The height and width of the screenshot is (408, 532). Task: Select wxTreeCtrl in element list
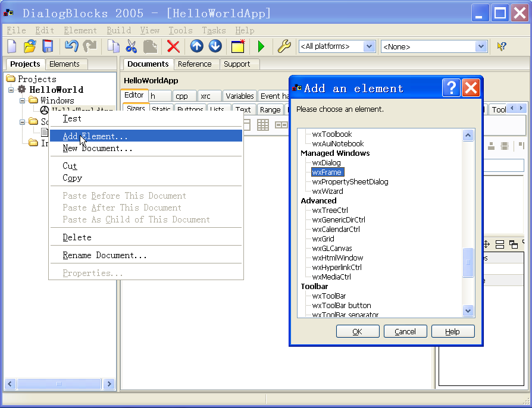(x=330, y=211)
